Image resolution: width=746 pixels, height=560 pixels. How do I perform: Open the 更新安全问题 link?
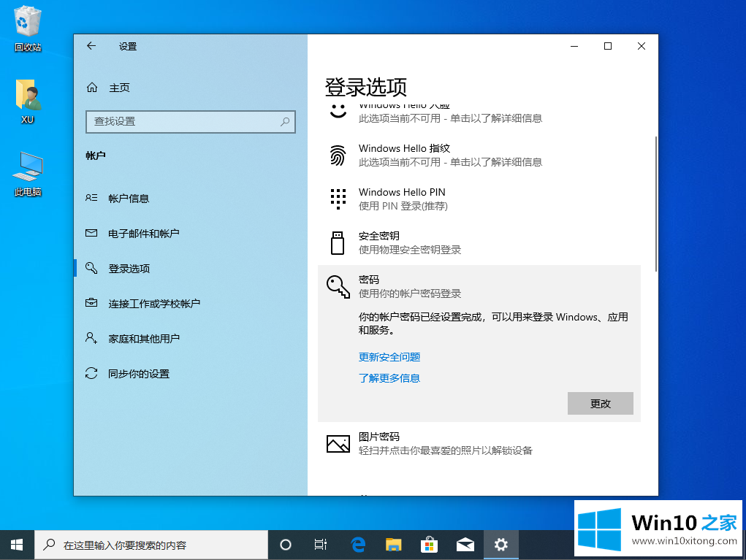point(389,357)
